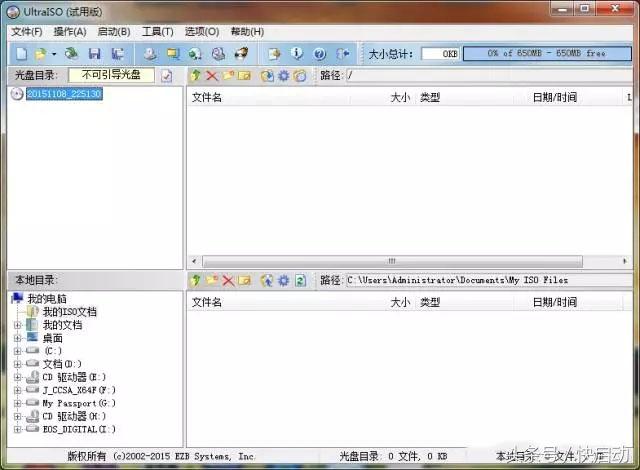Select 我的电脑 in the local tree

coord(47,299)
